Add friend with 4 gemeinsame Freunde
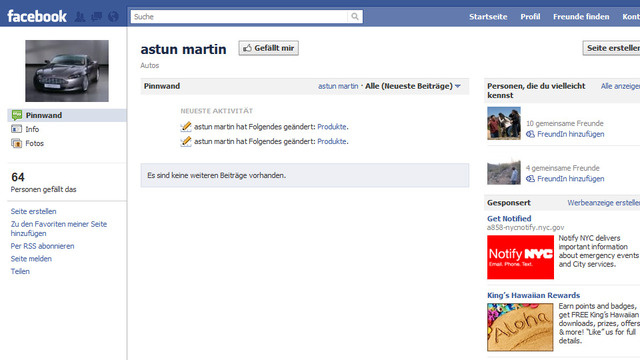This screenshot has height=360, width=640. click(x=570, y=178)
